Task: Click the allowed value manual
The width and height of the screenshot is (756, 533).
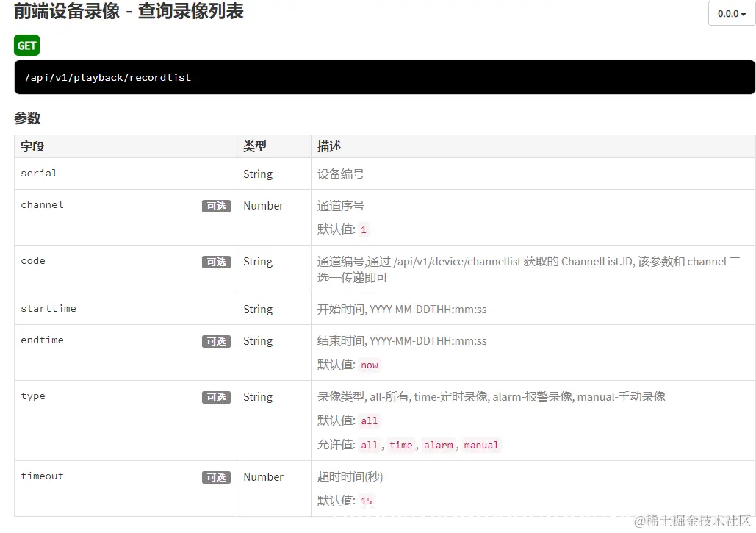Action: coord(480,446)
